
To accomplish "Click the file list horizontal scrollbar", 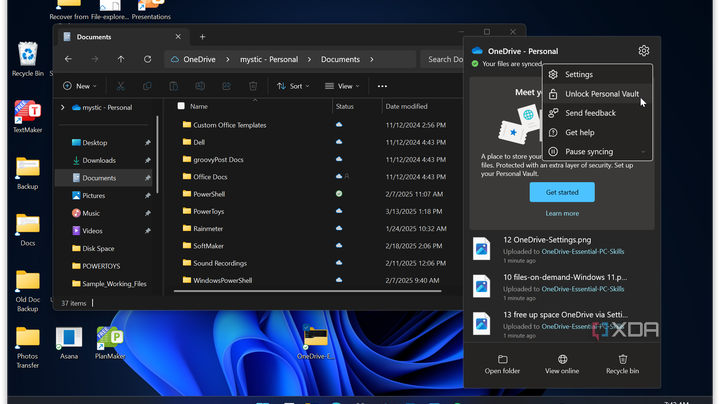I will tap(307, 291).
